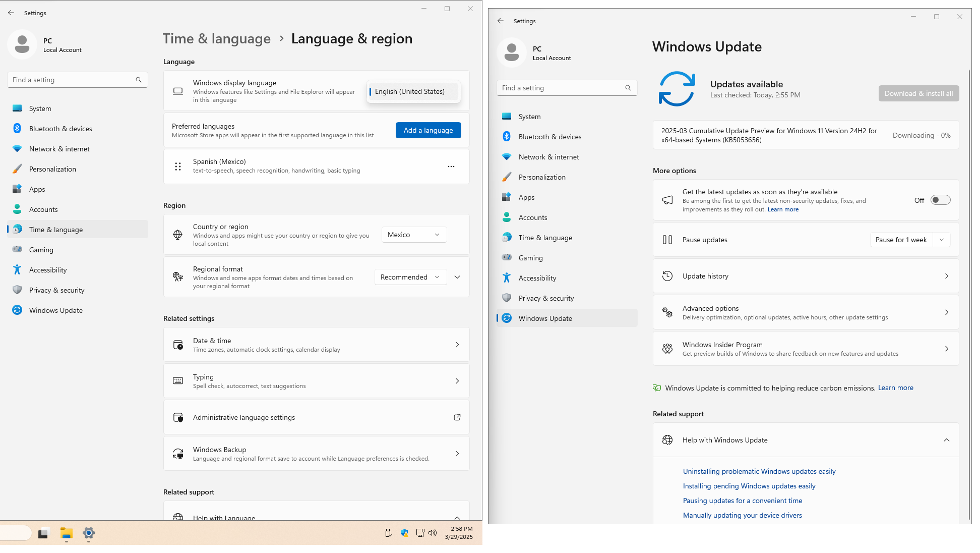Click the Update history clock icon
This screenshot has width=980, height=553.
click(x=667, y=276)
